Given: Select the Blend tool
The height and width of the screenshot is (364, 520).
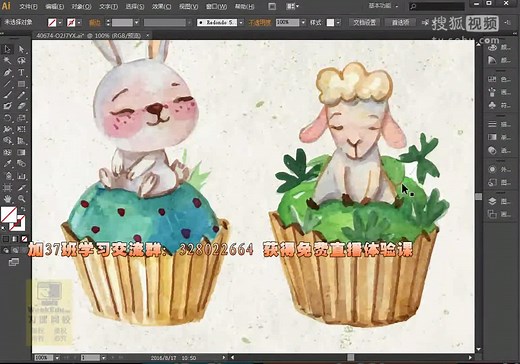Looking at the screenshot, I should [x=21, y=164].
